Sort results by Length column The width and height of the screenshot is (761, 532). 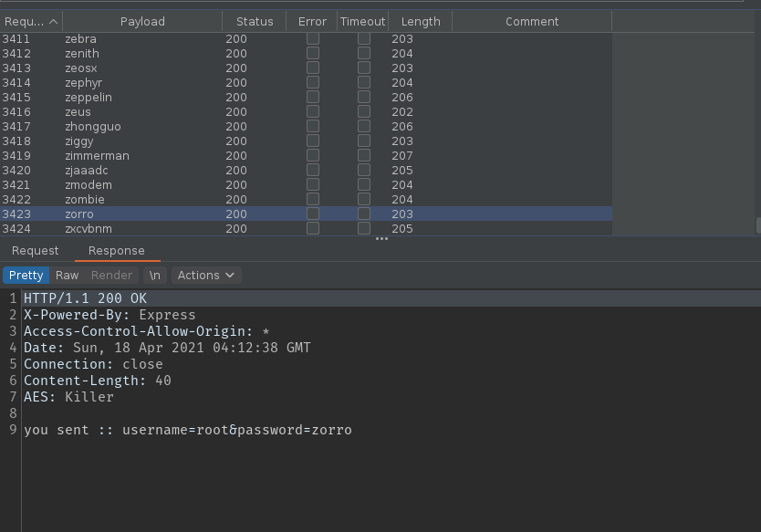pos(420,21)
